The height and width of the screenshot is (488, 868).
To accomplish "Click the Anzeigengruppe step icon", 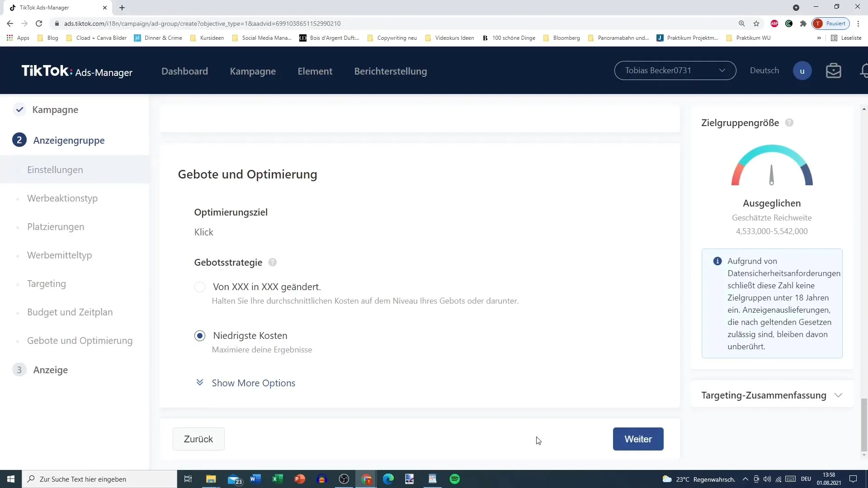I will tap(19, 140).
